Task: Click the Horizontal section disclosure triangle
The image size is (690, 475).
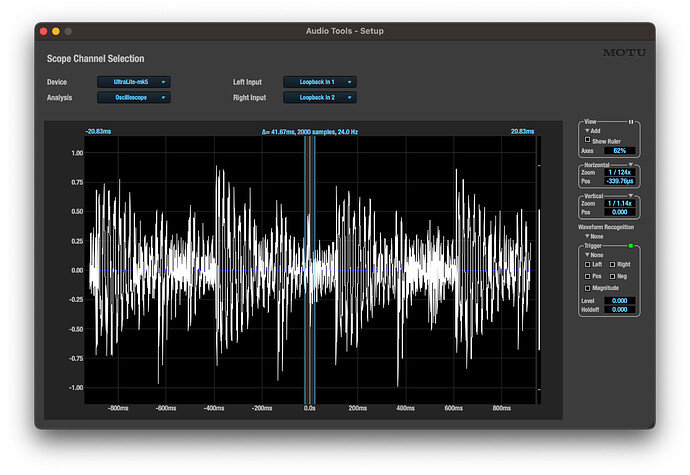Action: point(630,164)
